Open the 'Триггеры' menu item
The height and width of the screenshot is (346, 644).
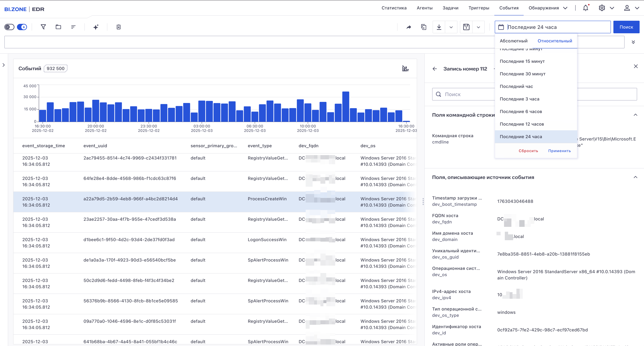[478, 8]
